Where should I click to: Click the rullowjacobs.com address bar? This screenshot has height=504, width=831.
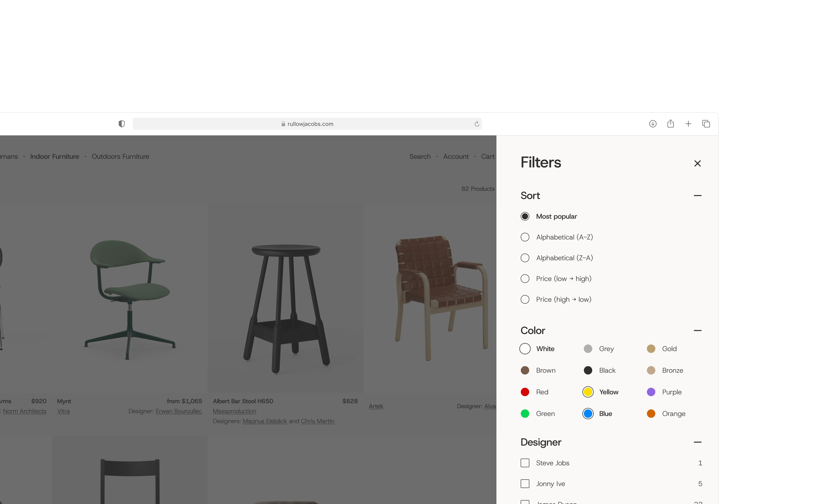[x=307, y=124]
